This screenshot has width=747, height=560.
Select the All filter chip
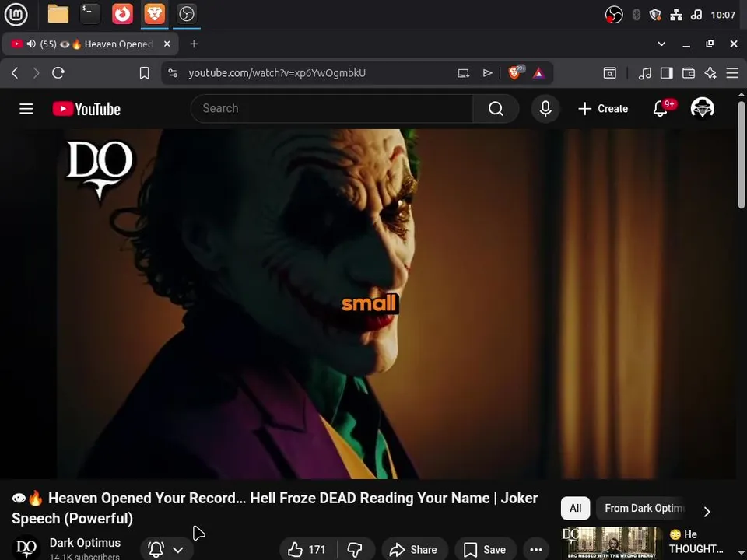click(x=575, y=509)
